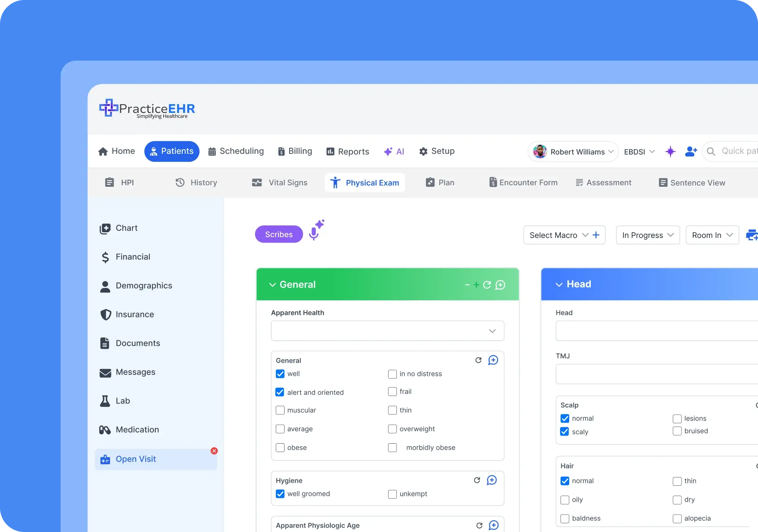Select the Patients navigation button
758x532 pixels.
pos(172,151)
